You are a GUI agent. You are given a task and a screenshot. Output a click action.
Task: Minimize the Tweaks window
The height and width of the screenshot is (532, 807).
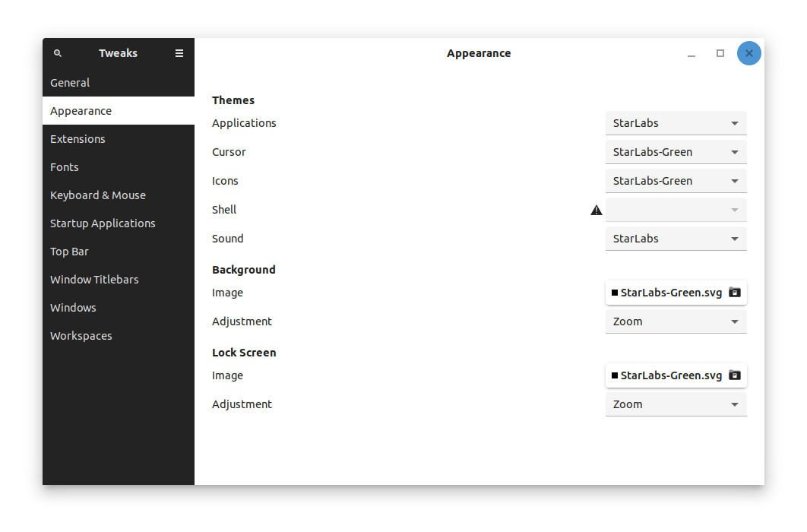point(691,53)
